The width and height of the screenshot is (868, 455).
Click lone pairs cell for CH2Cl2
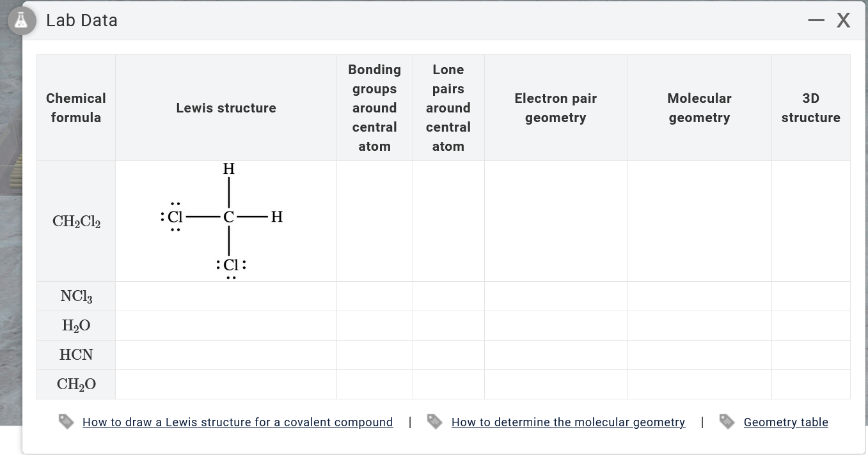point(448,221)
